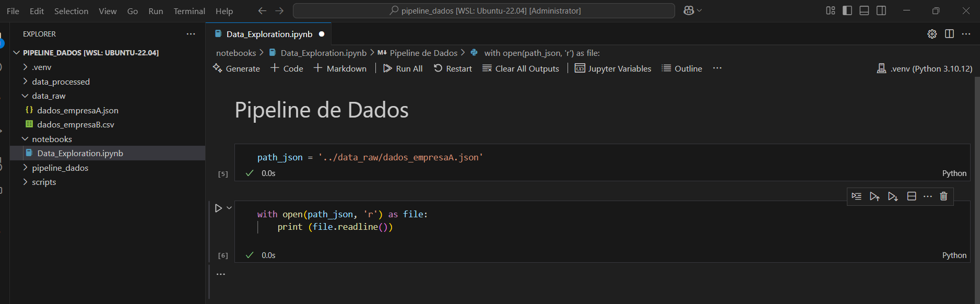
Task: Click Generate in notebook toolbar
Action: coord(237,68)
